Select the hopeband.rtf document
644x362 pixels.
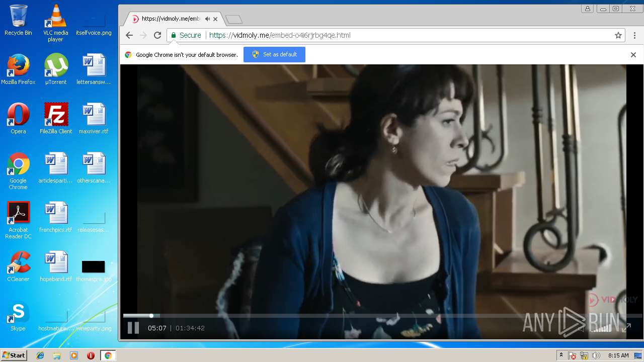55,266
